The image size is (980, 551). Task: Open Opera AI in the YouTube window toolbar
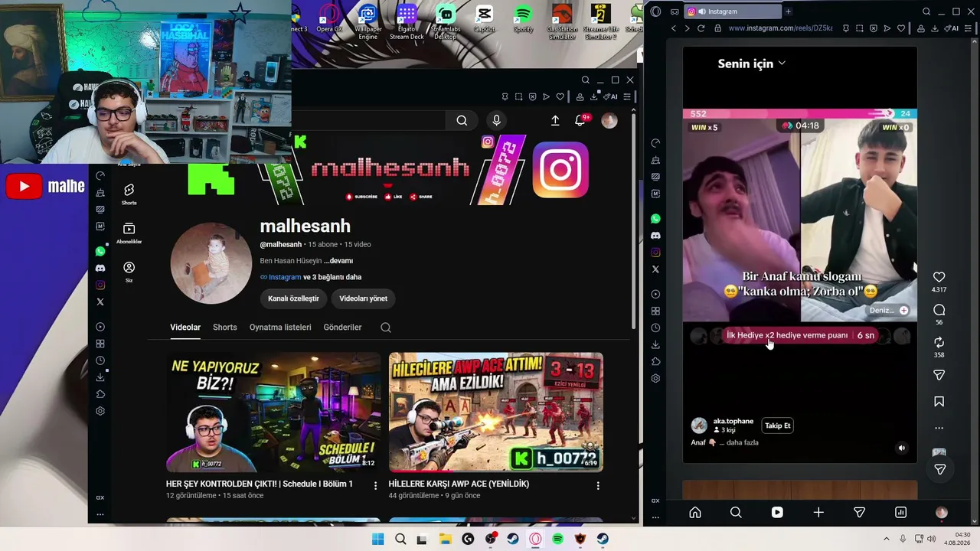pyautogui.click(x=611, y=97)
